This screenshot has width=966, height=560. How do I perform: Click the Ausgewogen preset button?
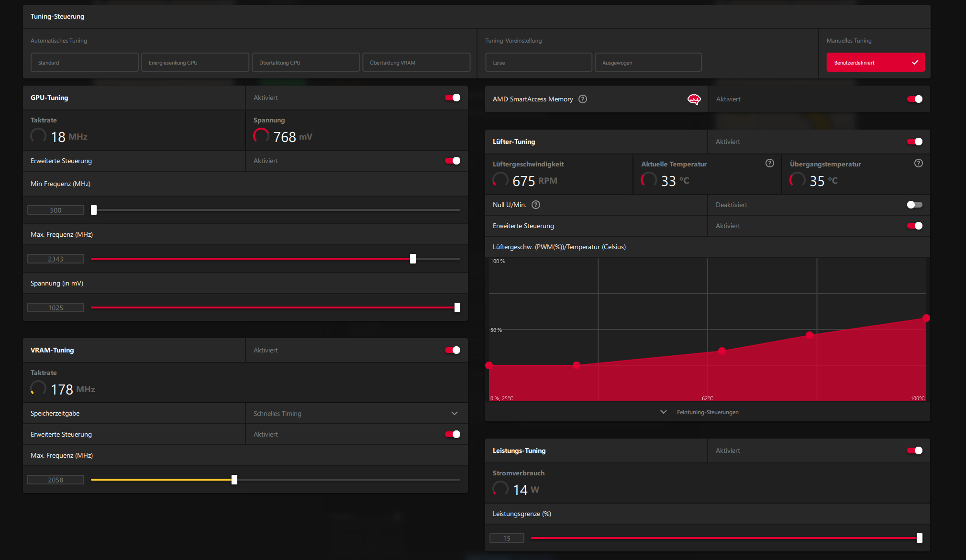[x=648, y=63]
